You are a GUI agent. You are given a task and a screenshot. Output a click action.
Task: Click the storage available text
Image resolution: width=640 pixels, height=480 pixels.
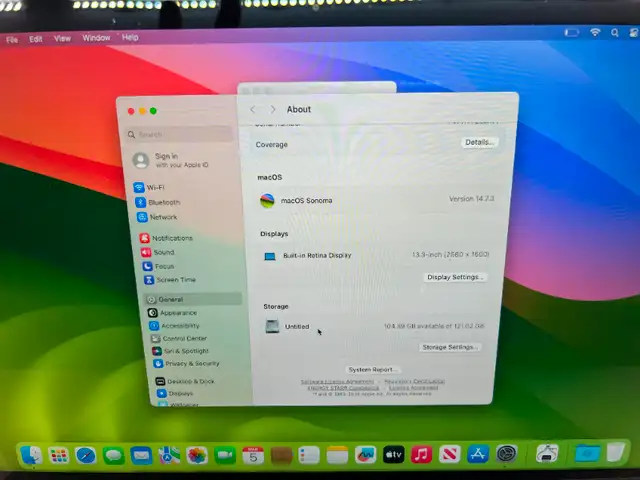click(434, 326)
